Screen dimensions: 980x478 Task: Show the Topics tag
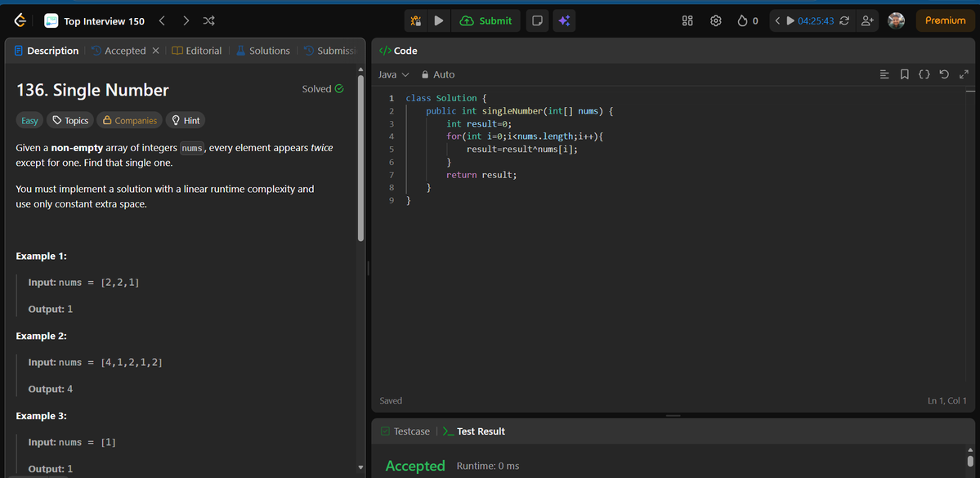70,120
